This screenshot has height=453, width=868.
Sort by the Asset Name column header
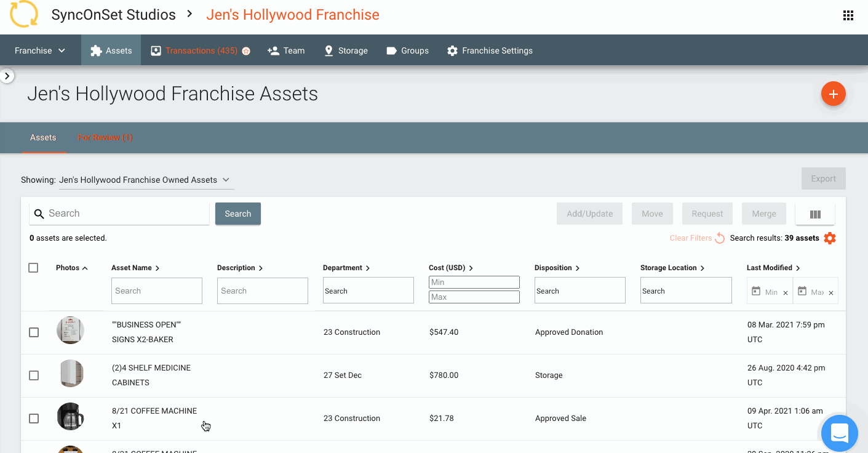pyautogui.click(x=135, y=268)
